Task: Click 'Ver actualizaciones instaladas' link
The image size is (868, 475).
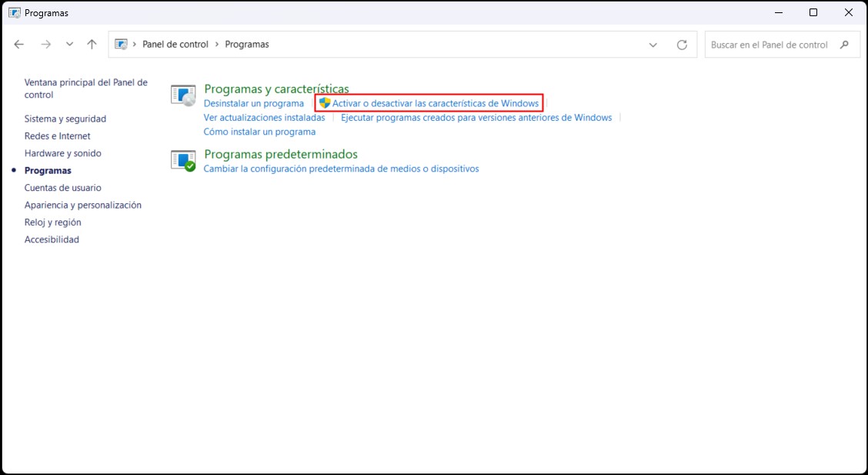Action: (265, 117)
